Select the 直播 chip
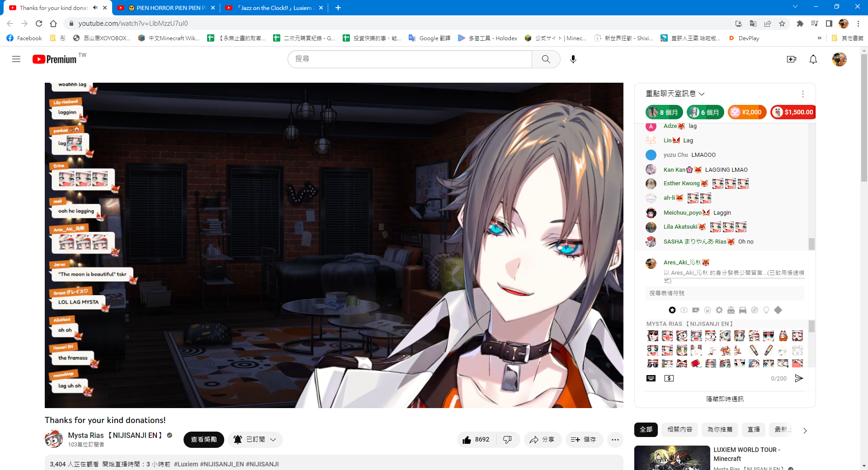The width and height of the screenshot is (868, 470). tap(754, 429)
